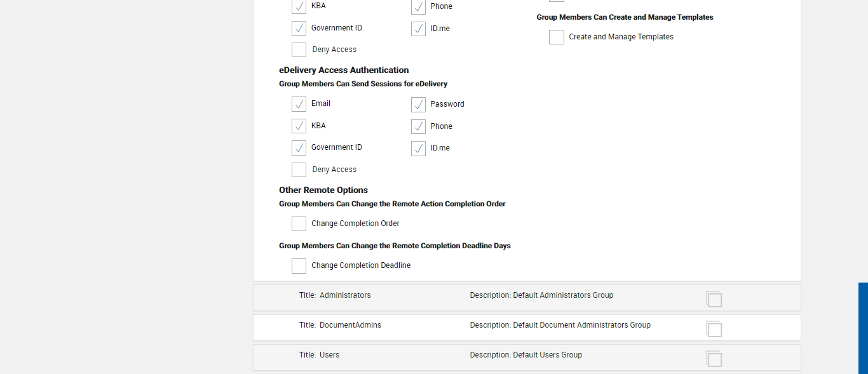The height and width of the screenshot is (374, 868).
Task: Click the copy icon for Users group
Action: pyautogui.click(x=714, y=358)
